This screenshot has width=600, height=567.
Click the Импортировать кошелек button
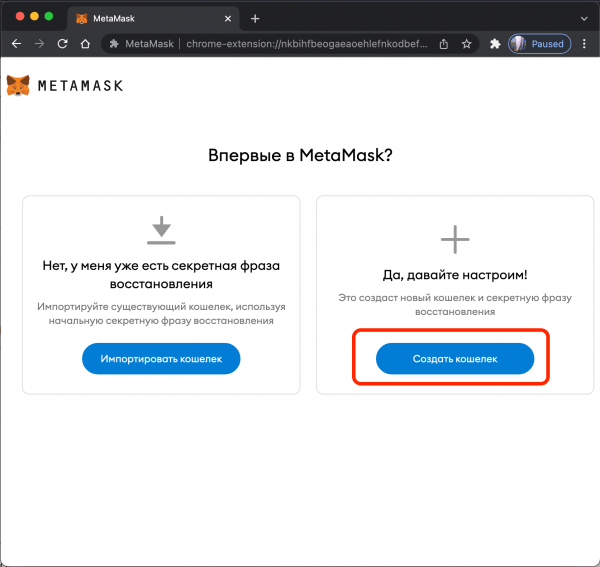161,358
